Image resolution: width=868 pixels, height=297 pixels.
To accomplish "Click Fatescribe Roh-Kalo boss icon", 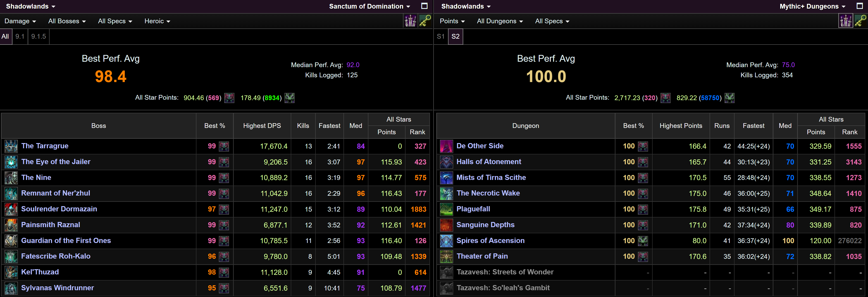I will (x=11, y=256).
